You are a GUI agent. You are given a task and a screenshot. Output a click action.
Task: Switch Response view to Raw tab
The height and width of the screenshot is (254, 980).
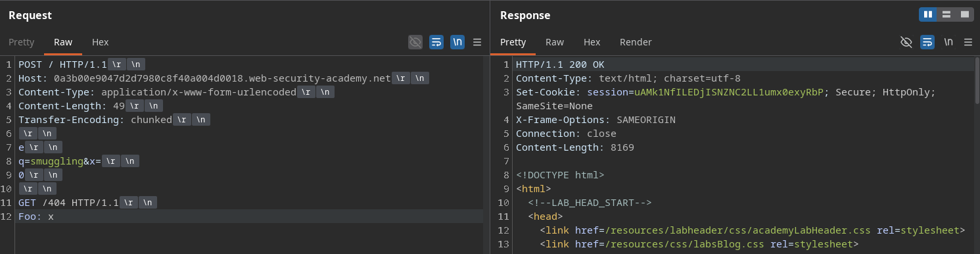click(x=555, y=42)
